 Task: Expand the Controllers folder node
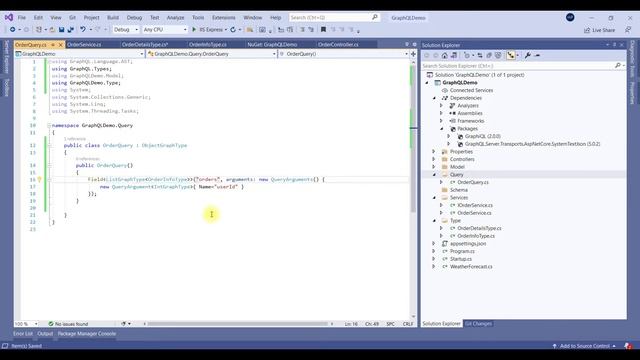434,159
